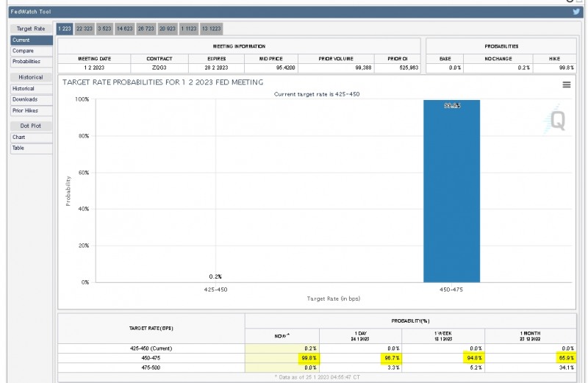Click the Twitter bird icon in header
The image size is (588, 383).
pyautogui.click(x=576, y=12)
